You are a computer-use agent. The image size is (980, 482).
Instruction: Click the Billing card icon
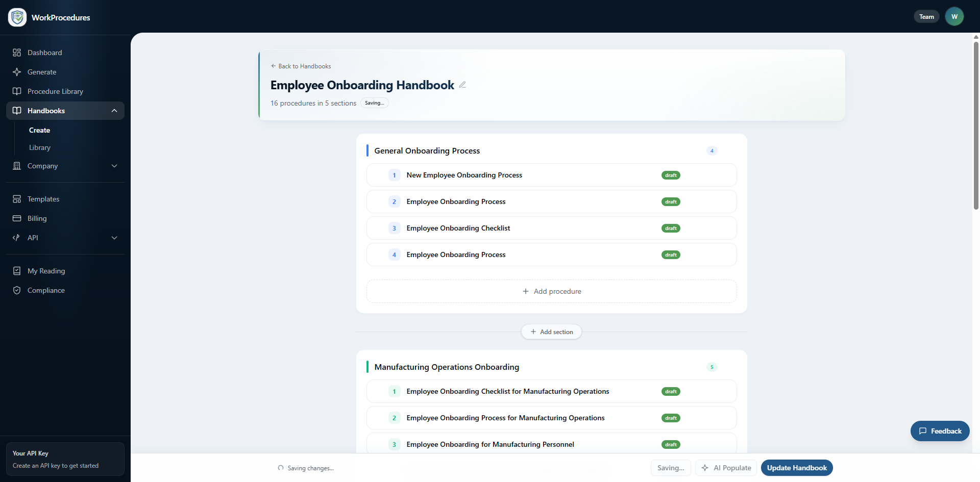(x=17, y=218)
